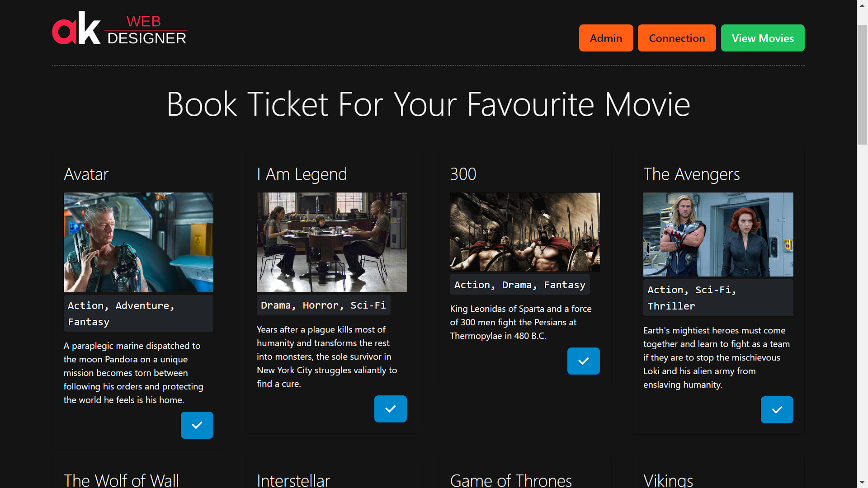868x488 pixels.
Task: Click the Connection button
Action: (677, 38)
